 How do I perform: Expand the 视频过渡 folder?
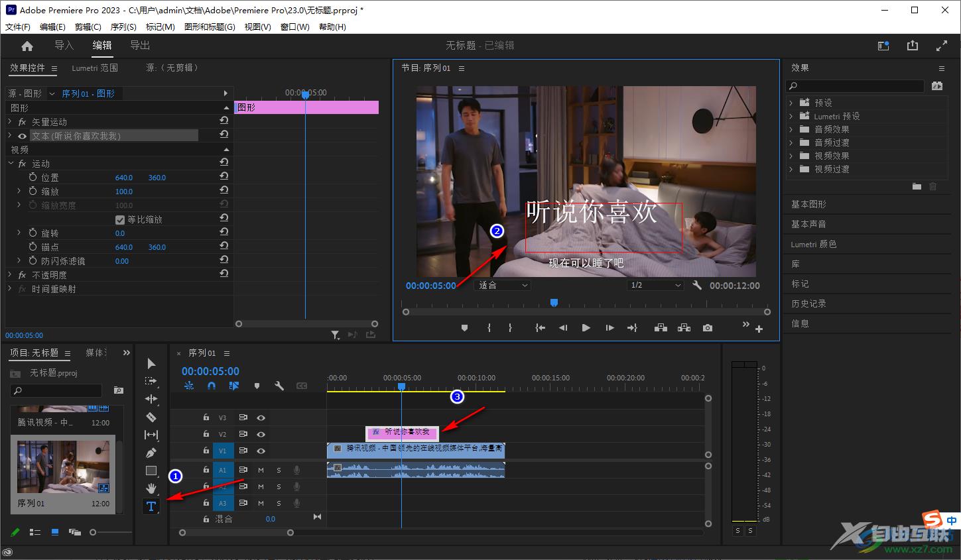791,169
